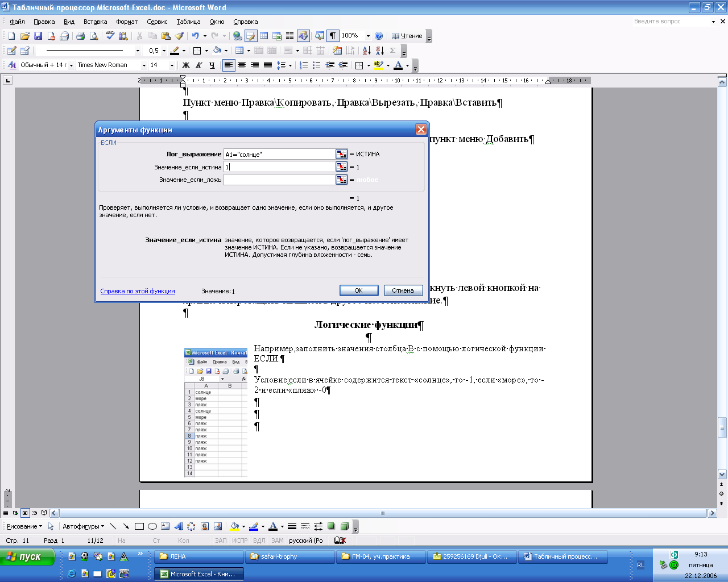Draw an oval with the drawing toolbar

[152, 526]
